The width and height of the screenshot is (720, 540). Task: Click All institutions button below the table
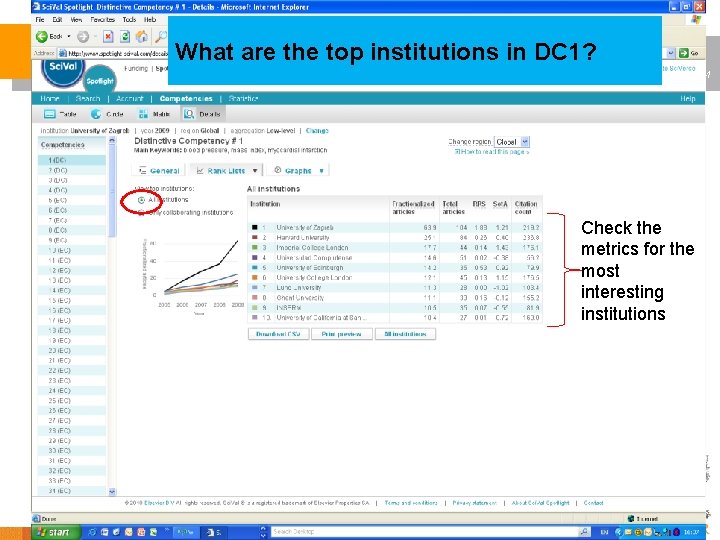click(405, 334)
